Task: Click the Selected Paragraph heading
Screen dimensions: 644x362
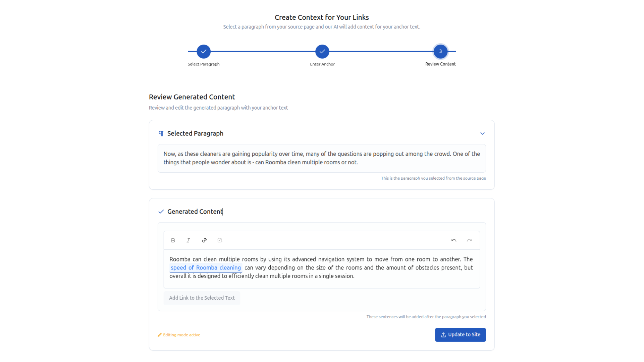Action: [195, 133]
